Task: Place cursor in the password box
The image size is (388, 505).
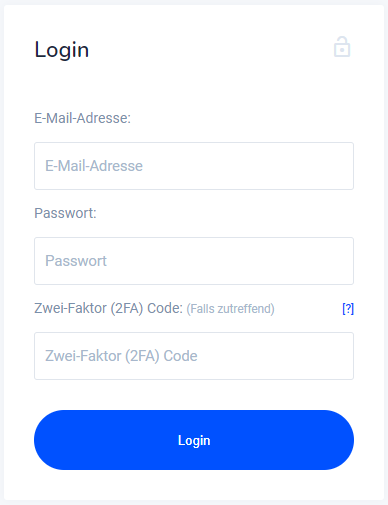Action: [x=194, y=261]
